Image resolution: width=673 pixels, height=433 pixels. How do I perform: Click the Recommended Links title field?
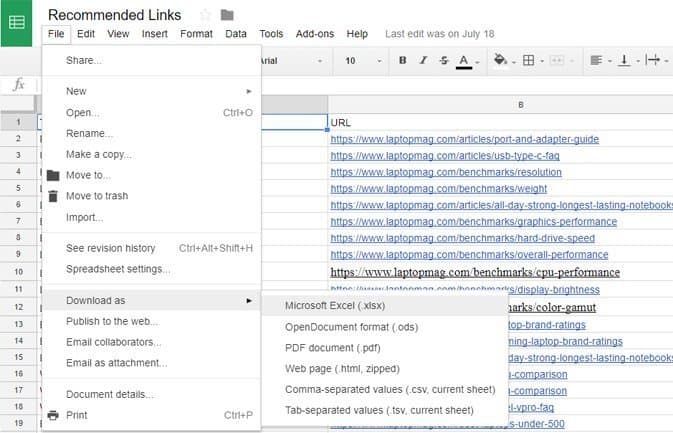tap(115, 15)
